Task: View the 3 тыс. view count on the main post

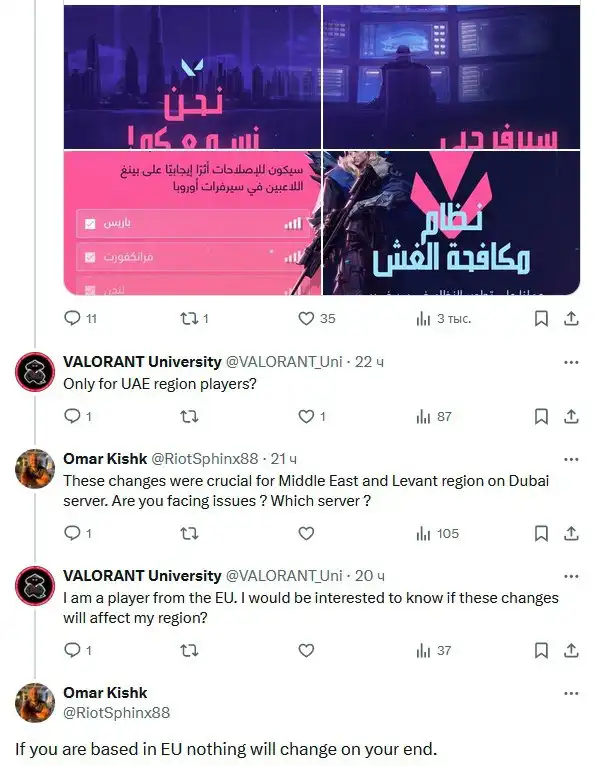Action: pos(444,319)
